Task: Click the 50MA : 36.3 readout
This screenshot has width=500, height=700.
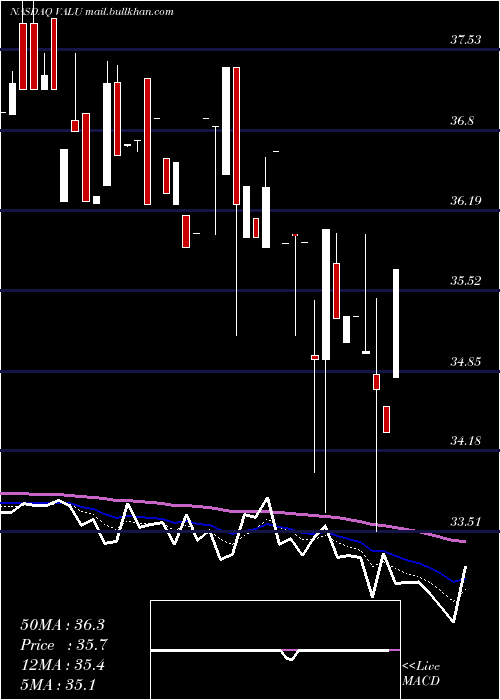Action: (x=62, y=625)
